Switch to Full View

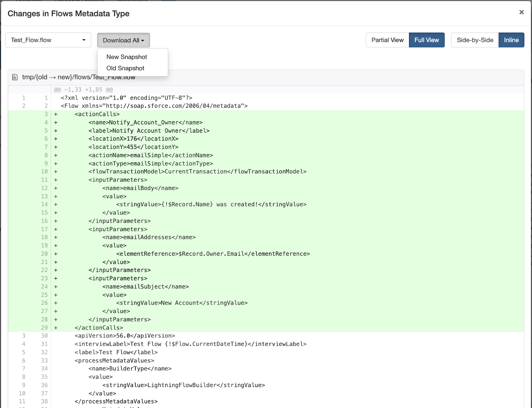tap(427, 40)
